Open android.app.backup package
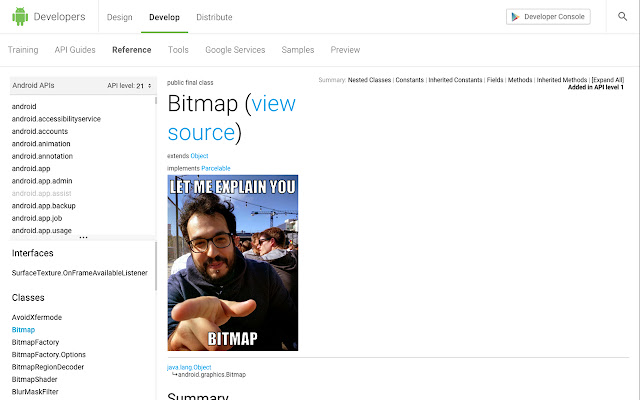640x400 pixels. 44,206
